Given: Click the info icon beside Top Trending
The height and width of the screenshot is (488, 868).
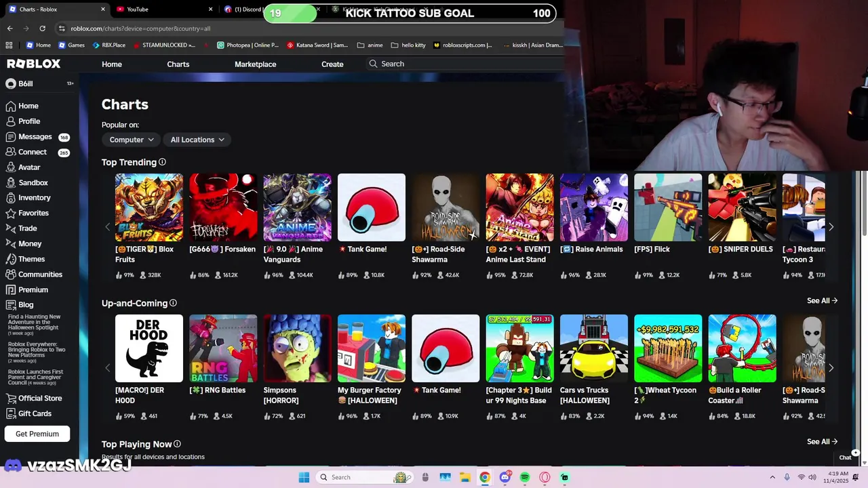Looking at the screenshot, I should coord(162,162).
